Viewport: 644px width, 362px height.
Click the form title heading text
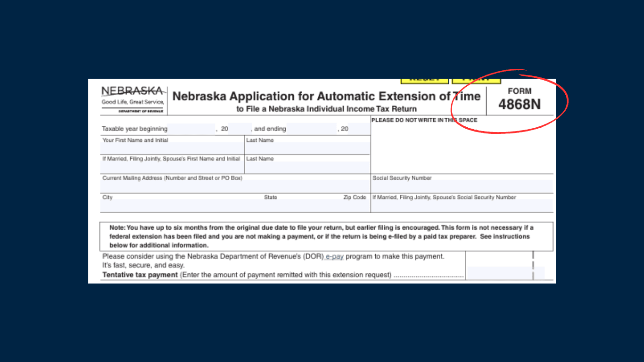326,97
